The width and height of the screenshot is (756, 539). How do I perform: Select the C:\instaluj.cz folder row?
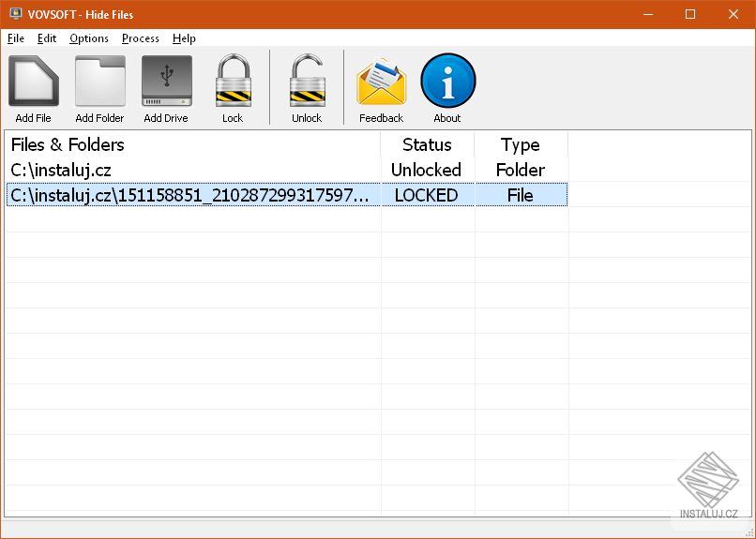(287, 170)
